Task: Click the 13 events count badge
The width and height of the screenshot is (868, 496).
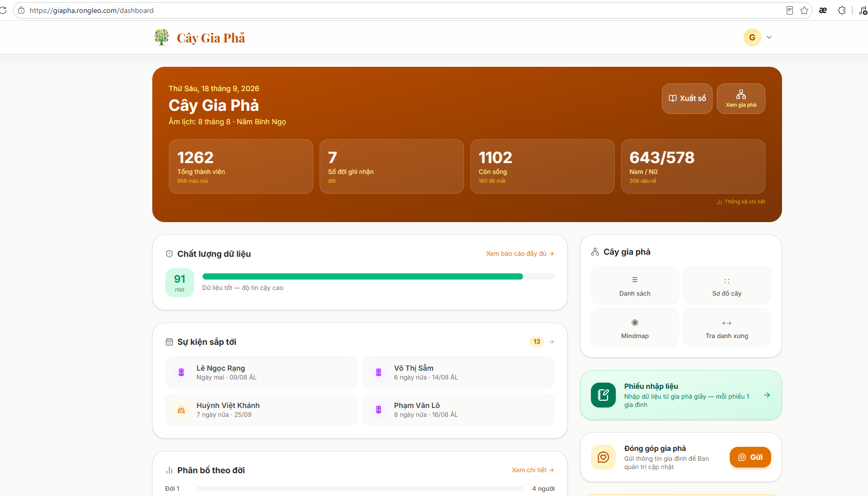Action: coord(537,342)
